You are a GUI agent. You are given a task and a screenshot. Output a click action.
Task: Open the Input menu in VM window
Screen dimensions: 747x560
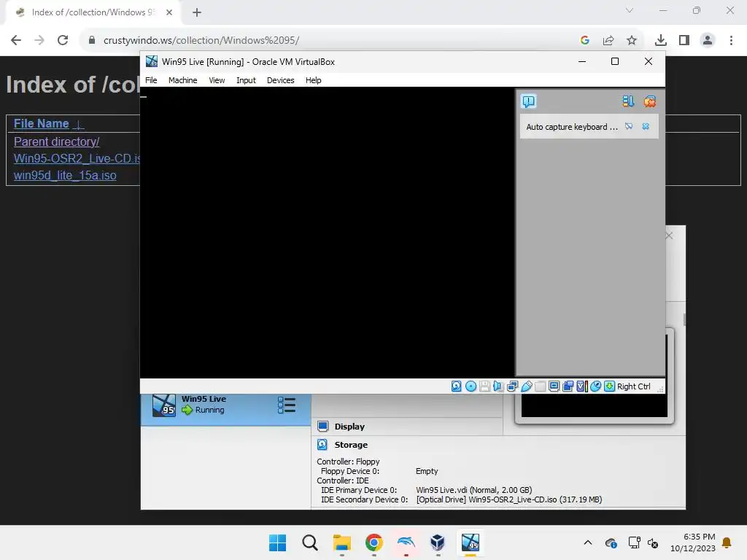246,80
